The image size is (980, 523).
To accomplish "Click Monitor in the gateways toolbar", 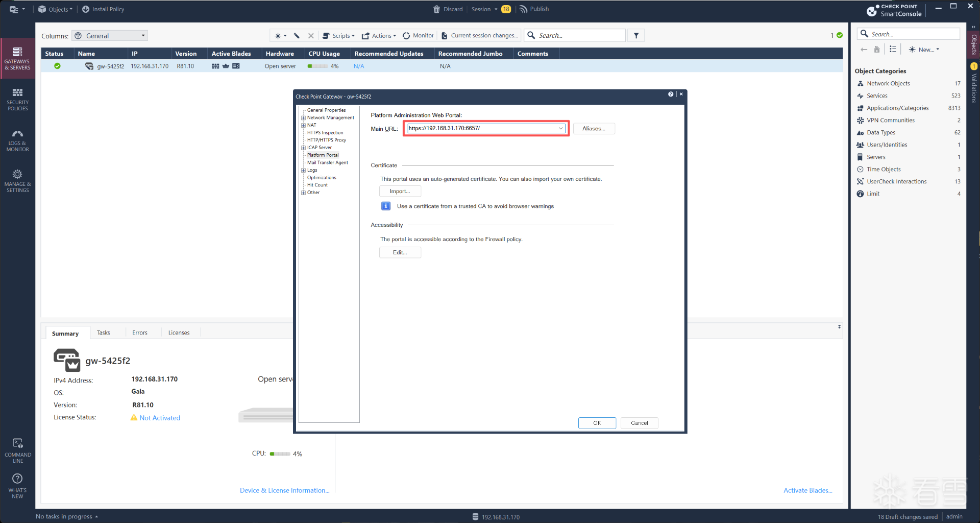I will (418, 36).
